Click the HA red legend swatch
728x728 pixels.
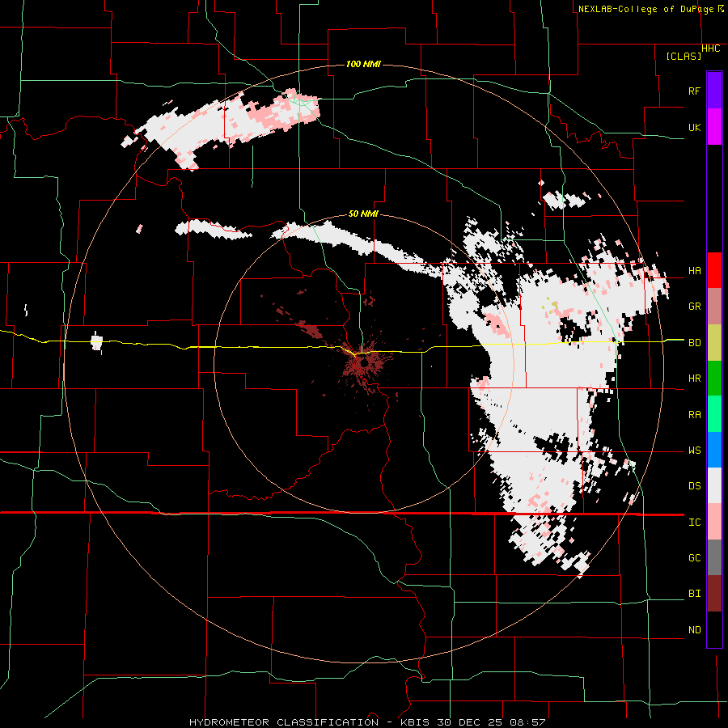(x=714, y=270)
